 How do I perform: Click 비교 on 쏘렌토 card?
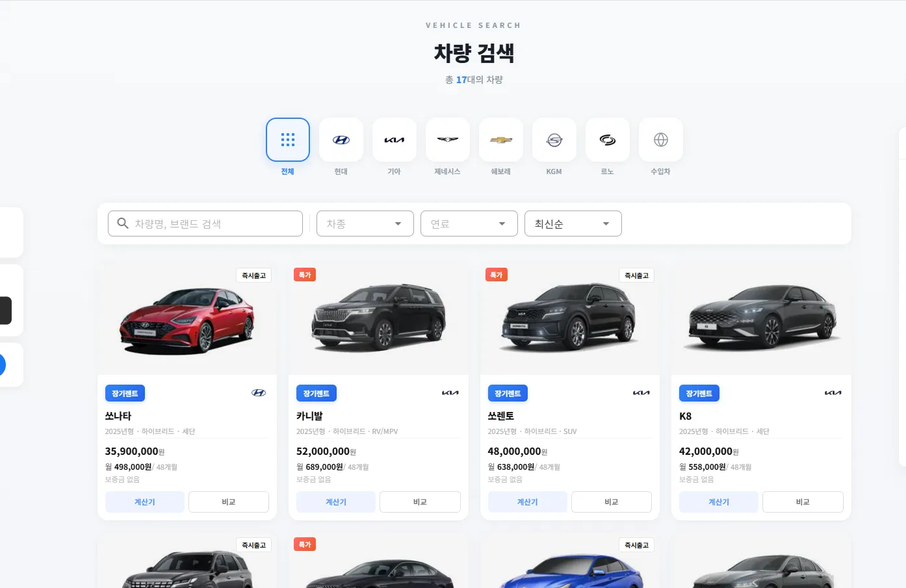point(612,502)
